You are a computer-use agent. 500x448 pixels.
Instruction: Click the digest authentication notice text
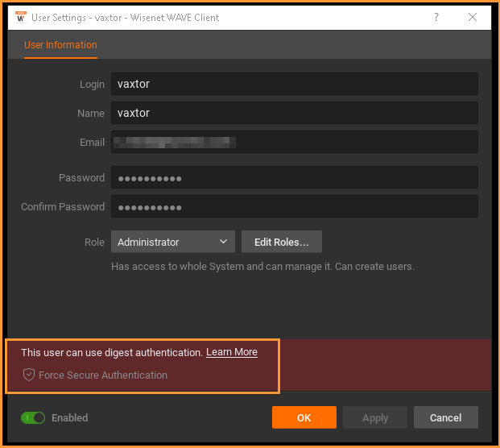point(112,353)
